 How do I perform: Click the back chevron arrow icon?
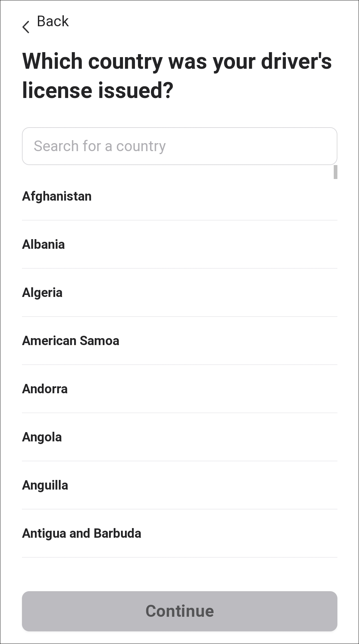[x=26, y=27]
